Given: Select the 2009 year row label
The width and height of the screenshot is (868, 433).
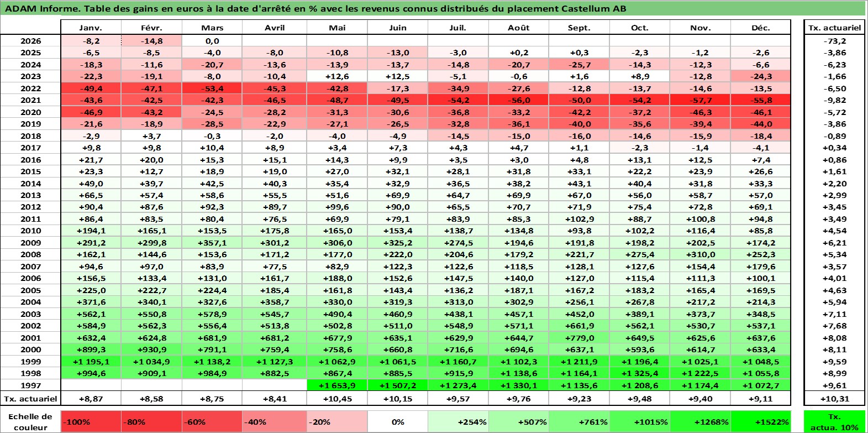Looking at the screenshot, I should tap(30, 243).
